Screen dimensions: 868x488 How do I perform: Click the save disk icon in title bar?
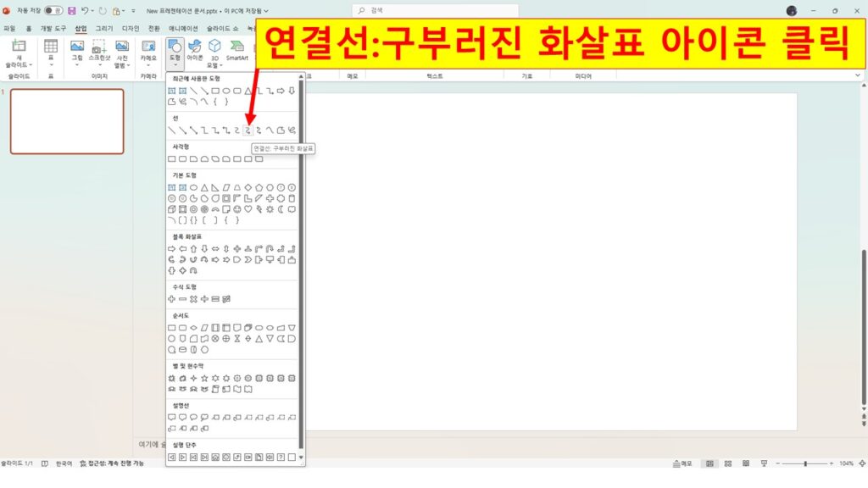click(71, 10)
